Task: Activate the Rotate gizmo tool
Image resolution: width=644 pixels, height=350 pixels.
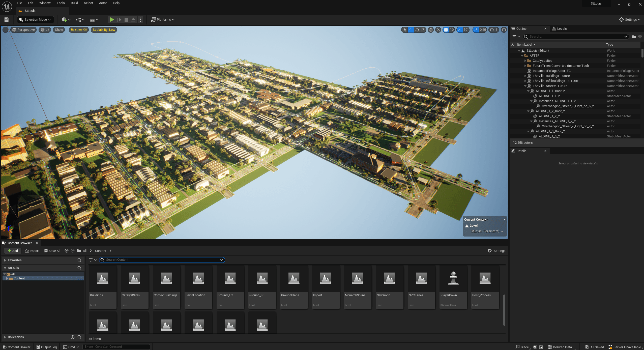Action: pos(417,30)
